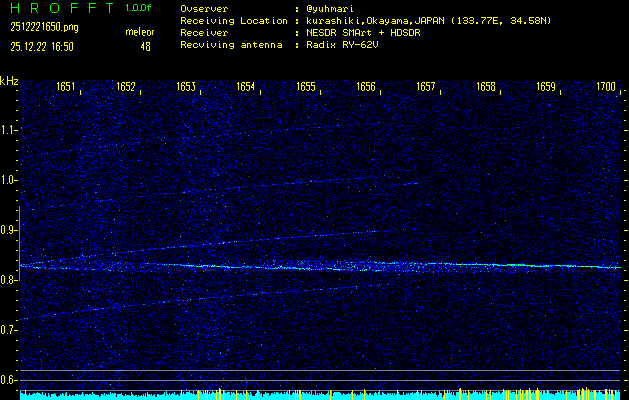Image resolution: width=629 pixels, height=400 pixels.
Task: Click the 0.6 kHz axis label
Action: [x=10, y=380]
